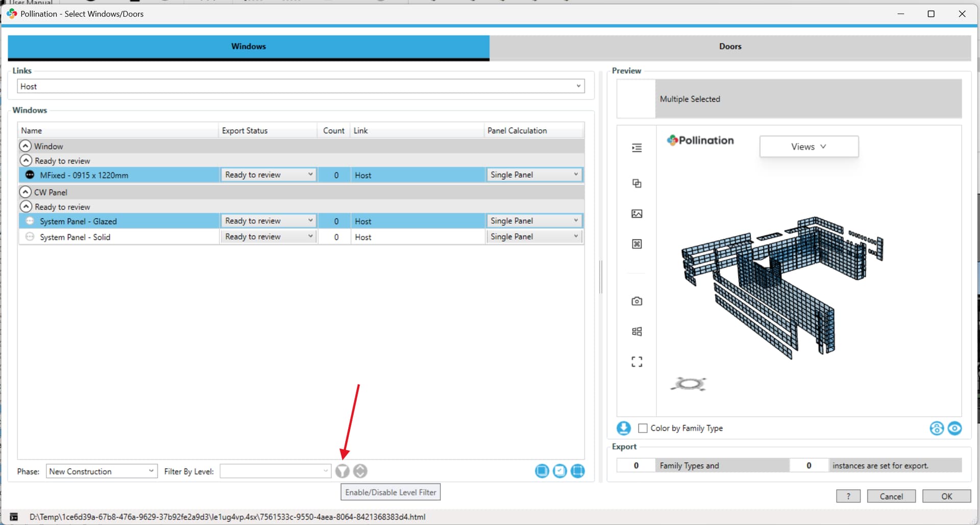Capture a preview snapshot with camera icon
Viewport: 980px width, 525px height.
pyautogui.click(x=637, y=301)
